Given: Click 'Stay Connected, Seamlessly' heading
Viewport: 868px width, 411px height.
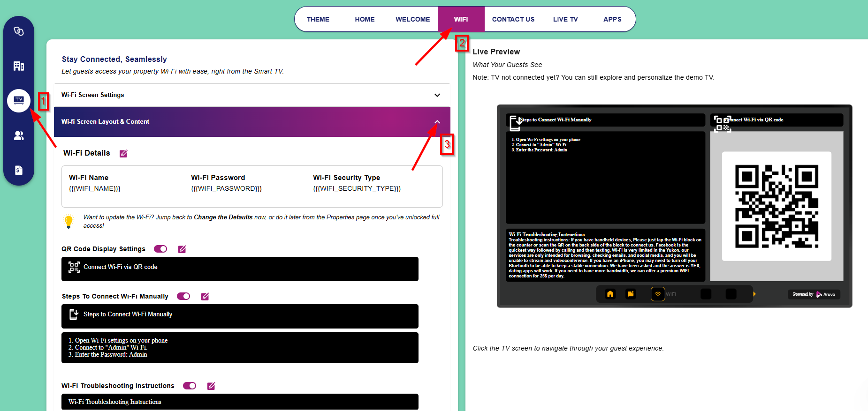Looking at the screenshot, I should (x=114, y=59).
